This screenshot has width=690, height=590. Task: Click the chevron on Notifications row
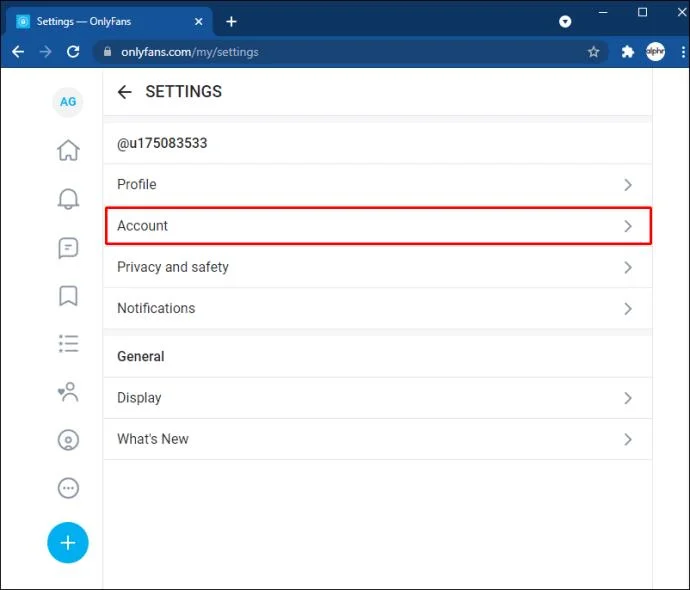click(628, 309)
